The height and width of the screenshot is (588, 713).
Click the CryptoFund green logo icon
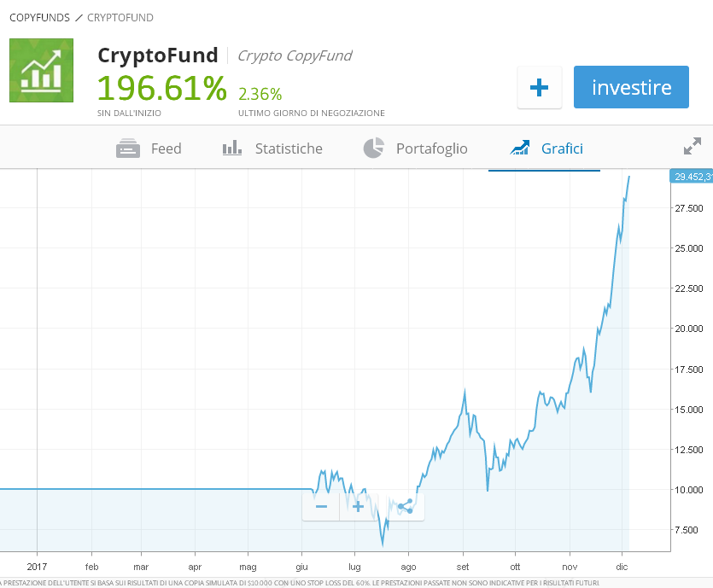point(42,70)
